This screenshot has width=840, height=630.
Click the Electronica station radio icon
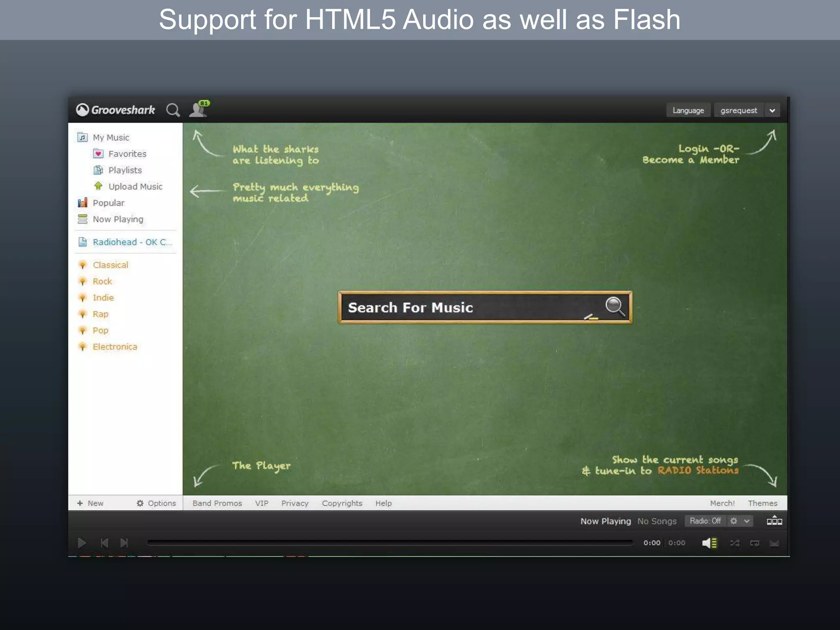click(x=82, y=347)
